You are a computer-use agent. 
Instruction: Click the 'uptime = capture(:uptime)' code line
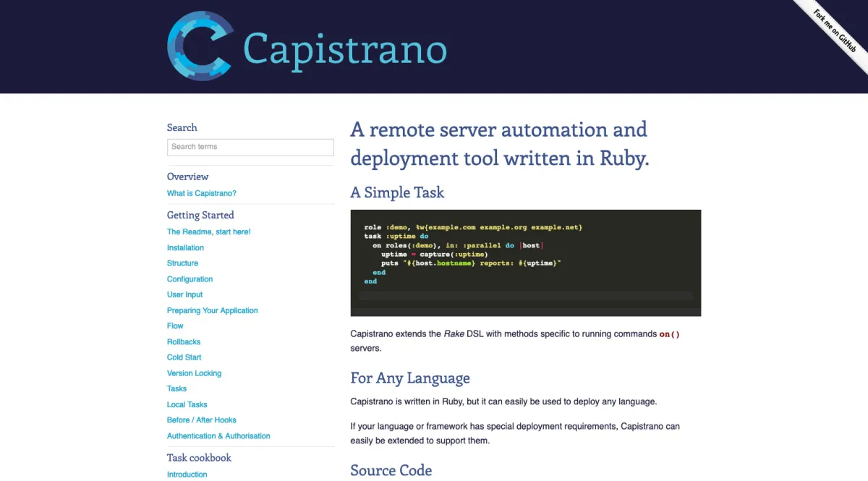[435, 254]
